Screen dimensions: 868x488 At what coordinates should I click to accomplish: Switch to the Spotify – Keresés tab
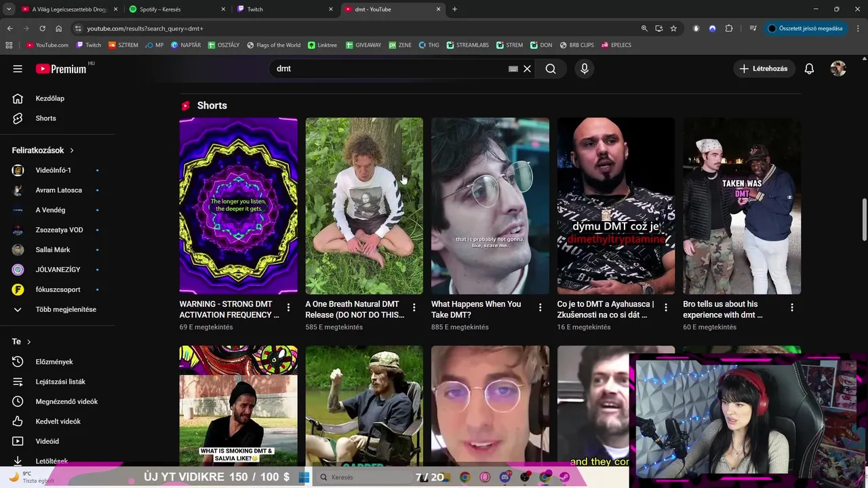click(x=176, y=9)
